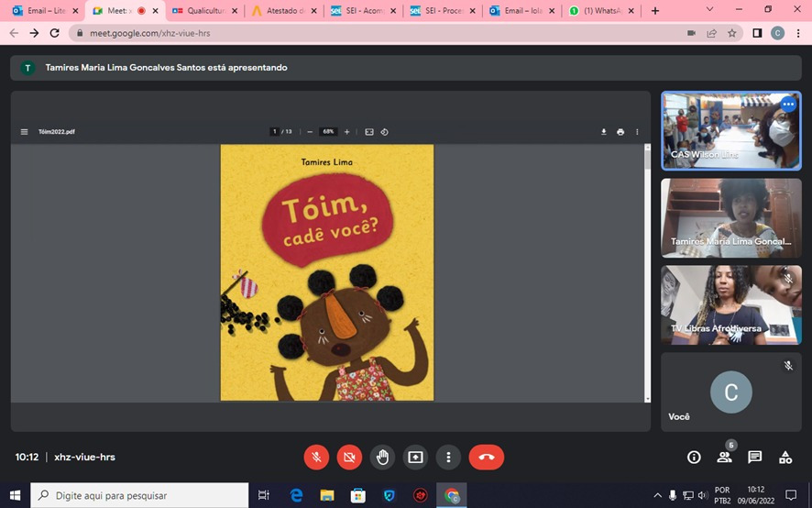Click the taskbar clock 10:12 09/06/2022
The height and width of the screenshot is (508, 812).
tap(756, 495)
